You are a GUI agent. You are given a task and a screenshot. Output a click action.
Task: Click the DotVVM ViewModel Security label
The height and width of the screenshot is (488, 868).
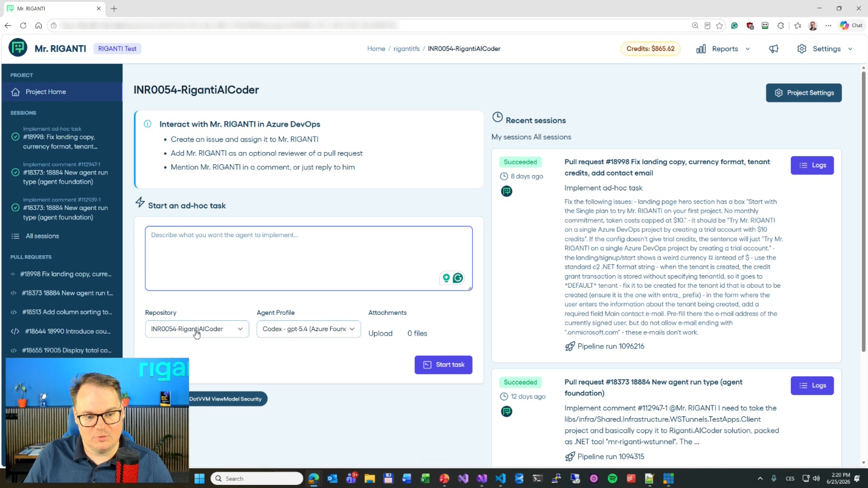(x=226, y=399)
